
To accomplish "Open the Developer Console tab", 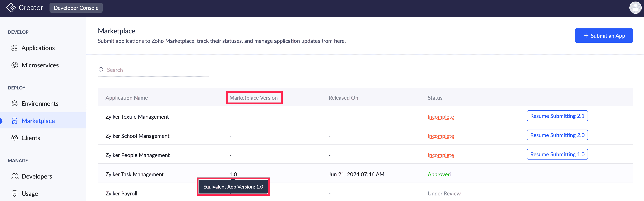I will (x=76, y=8).
